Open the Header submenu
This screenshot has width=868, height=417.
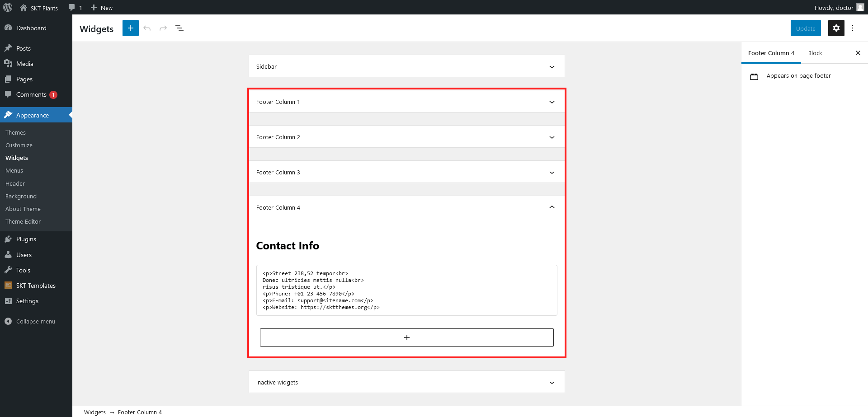(15, 183)
